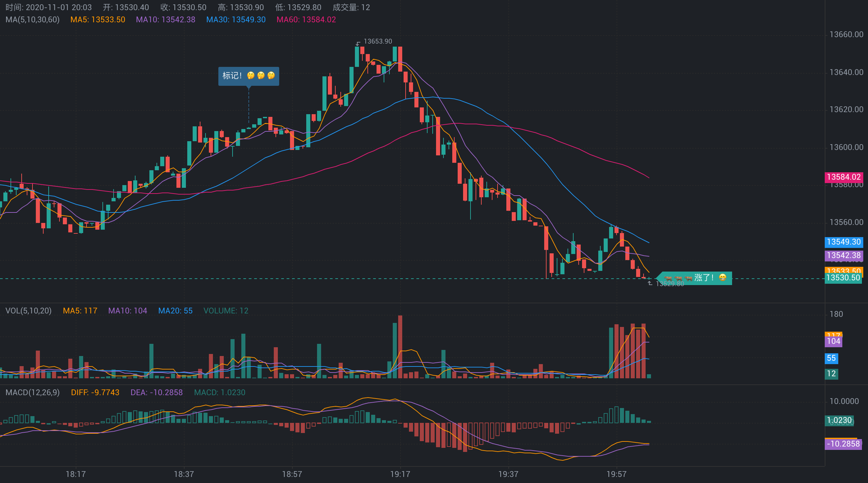Click the purple -10.2858 MACD axis tag
Viewport: 868px width, 483px height.
pos(843,444)
